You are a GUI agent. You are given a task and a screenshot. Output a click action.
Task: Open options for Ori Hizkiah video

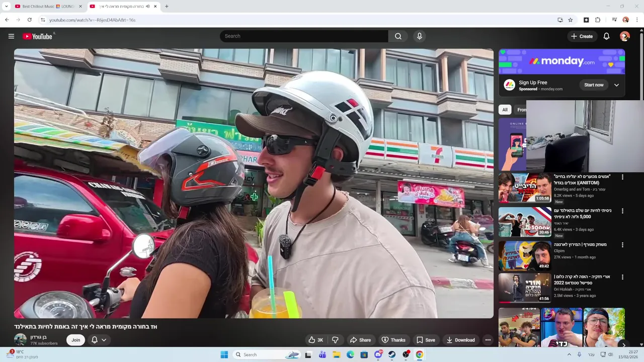(x=622, y=277)
